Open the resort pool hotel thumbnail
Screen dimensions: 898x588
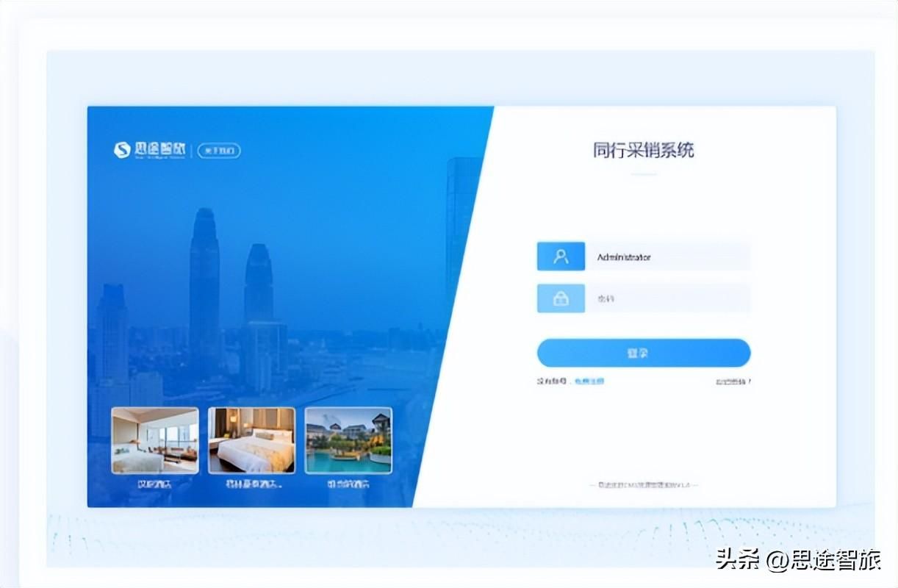tap(348, 440)
